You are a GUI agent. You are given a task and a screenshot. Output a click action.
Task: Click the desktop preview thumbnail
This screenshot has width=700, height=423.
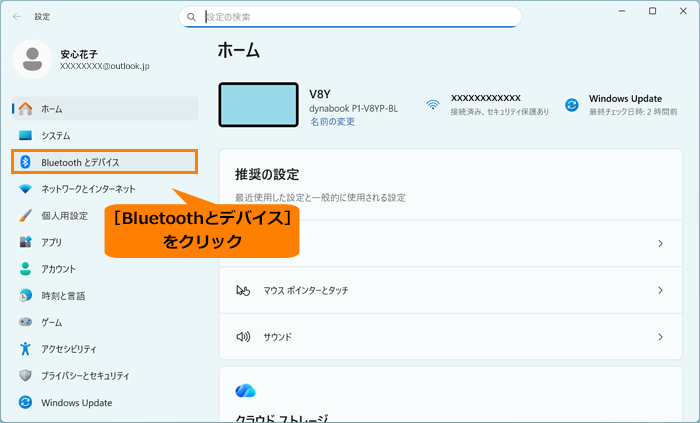(258, 105)
